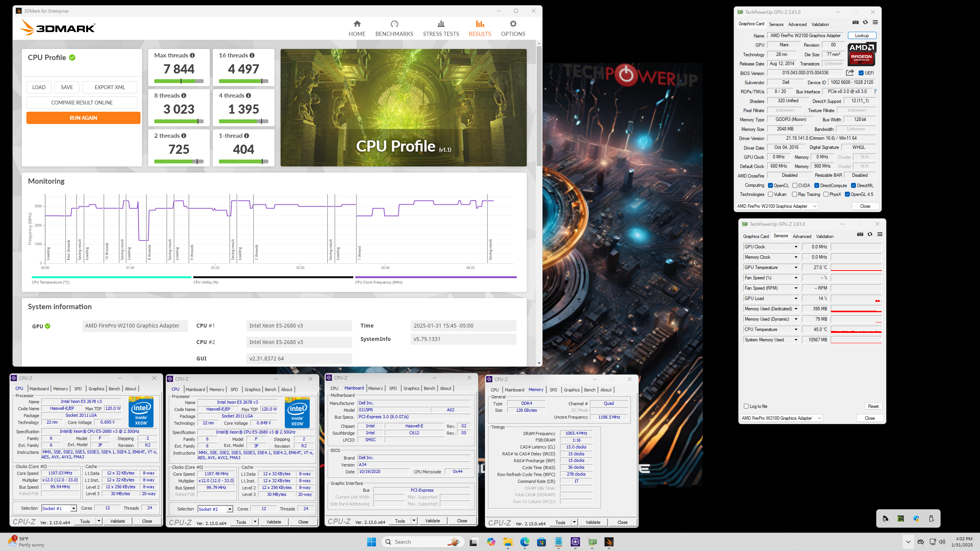Open Task View from the taskbar
This screenshot has width=980, height=551.
tap(474, 542)
